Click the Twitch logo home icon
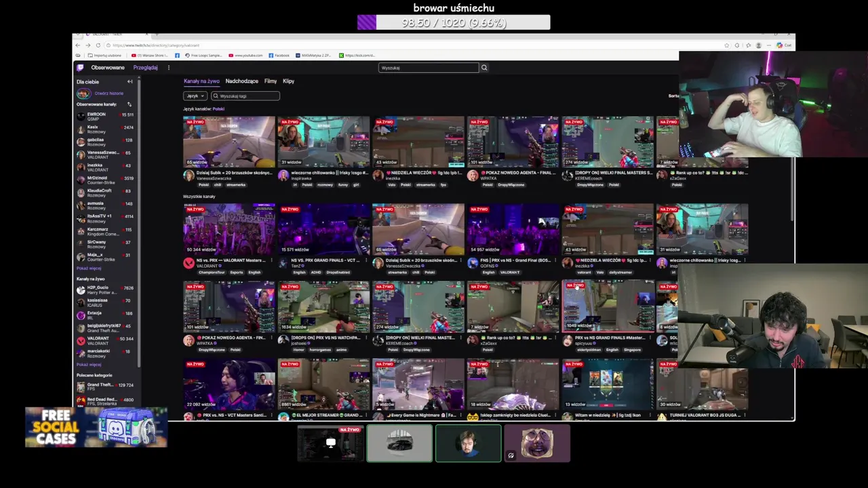This screenshot has height=488, width=868. tap(80, 68)
